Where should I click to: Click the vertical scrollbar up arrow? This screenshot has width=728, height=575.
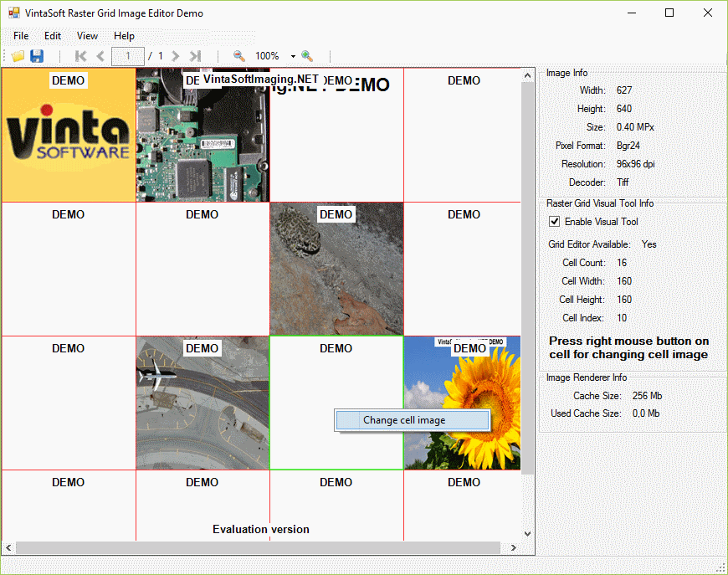point(527,74)
